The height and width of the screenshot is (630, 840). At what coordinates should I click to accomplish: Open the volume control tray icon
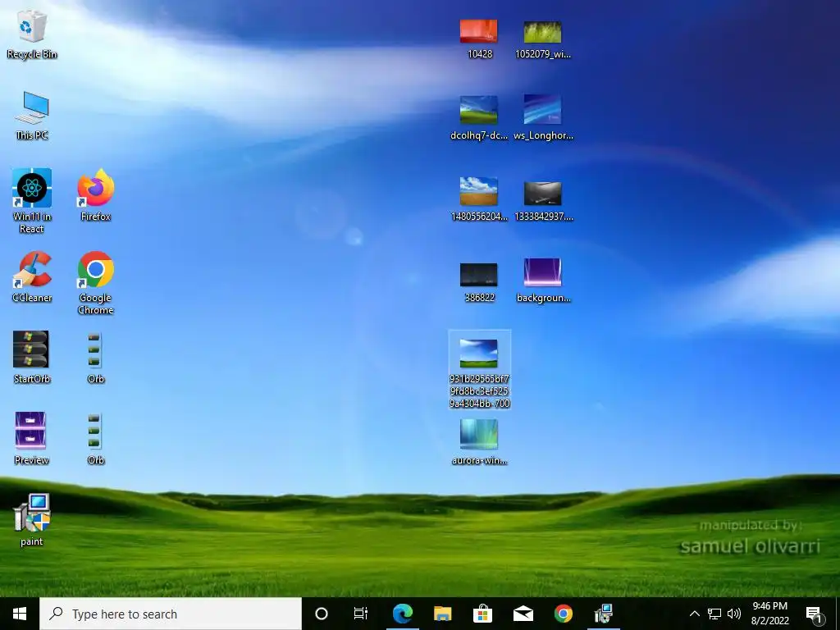click(x=734, y=614)
